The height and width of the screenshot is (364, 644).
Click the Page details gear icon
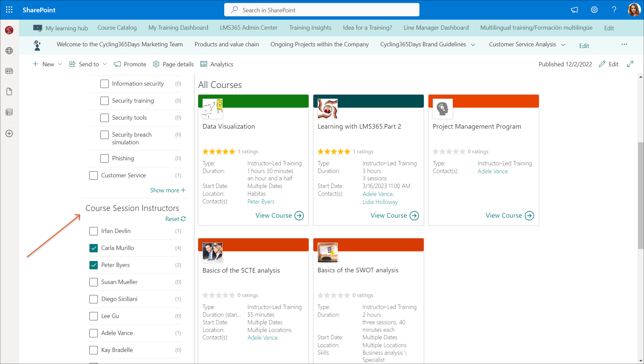pos(156,64)
